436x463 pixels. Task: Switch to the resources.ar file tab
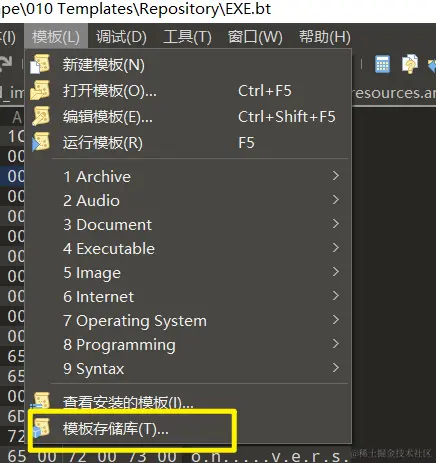coord(394,93)
